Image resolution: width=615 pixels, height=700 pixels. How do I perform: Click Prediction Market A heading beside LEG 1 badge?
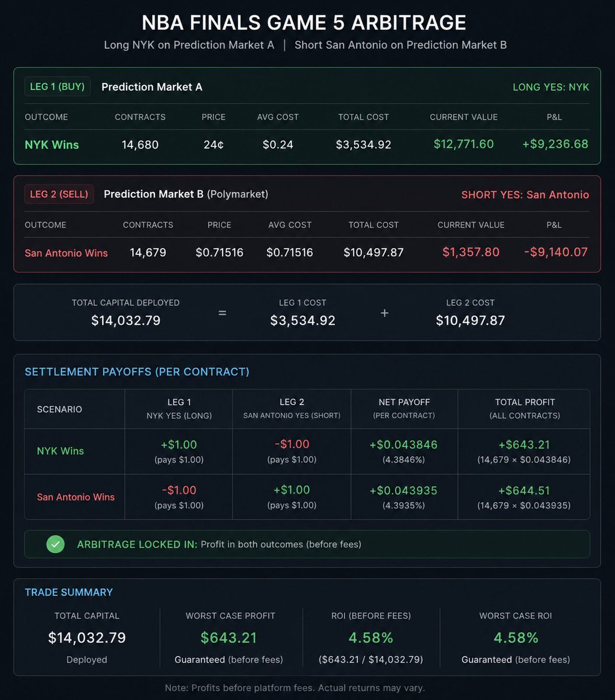(152, 87)
